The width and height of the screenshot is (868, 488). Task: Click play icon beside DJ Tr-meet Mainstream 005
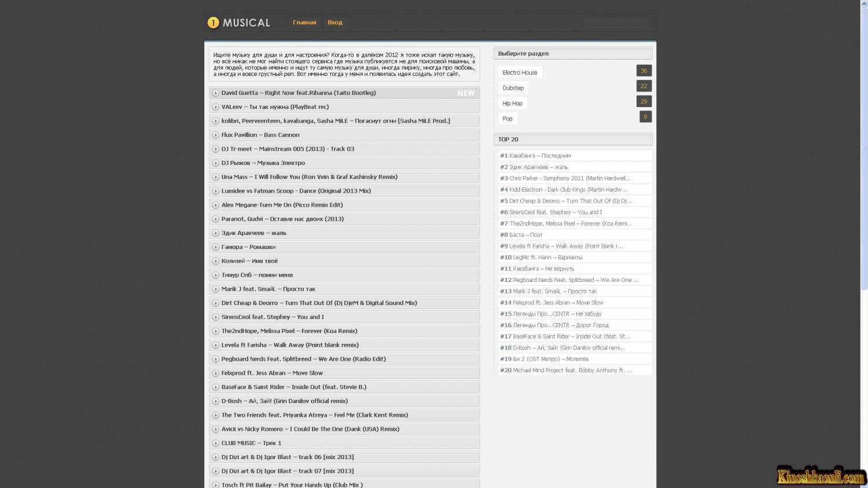[215, 149]
